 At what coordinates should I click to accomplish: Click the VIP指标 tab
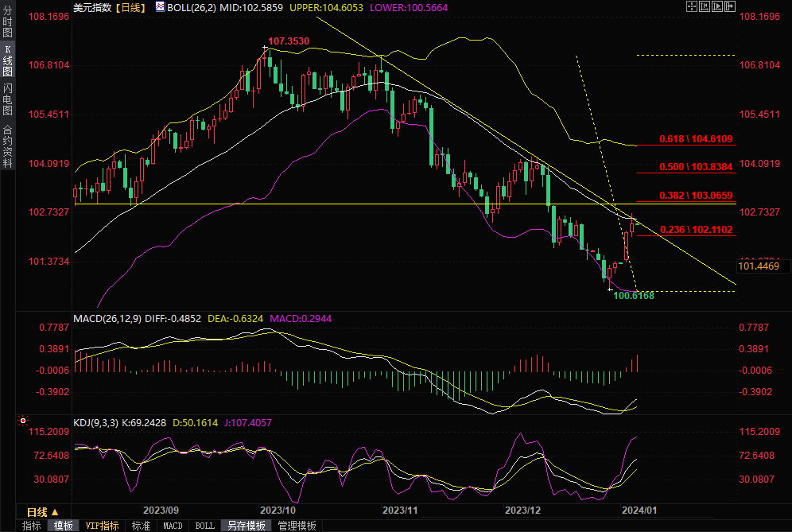(x=102, y=526)
